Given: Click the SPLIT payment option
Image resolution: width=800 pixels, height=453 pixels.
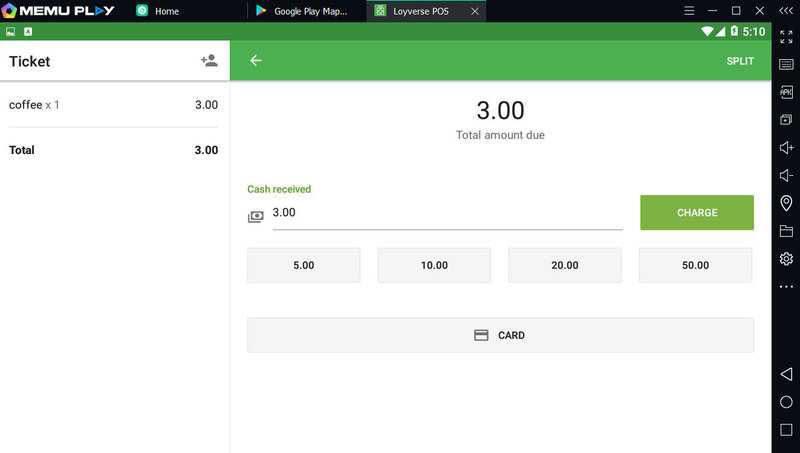Looking at the screenshot, I should [739, 61].
